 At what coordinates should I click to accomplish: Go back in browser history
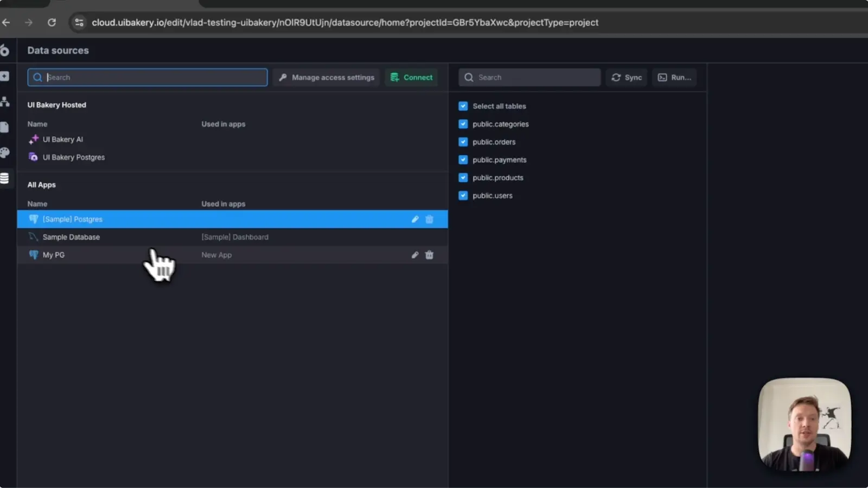[x=6, y=22]
